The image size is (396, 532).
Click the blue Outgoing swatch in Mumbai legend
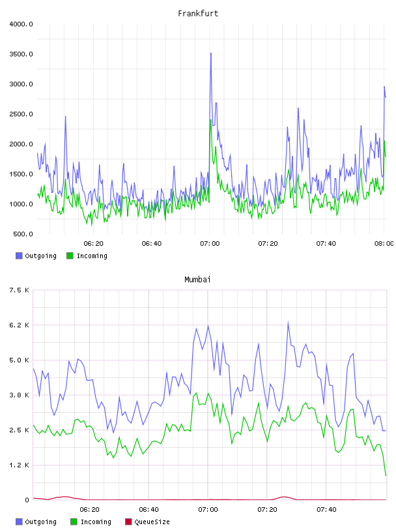[19, 522]
